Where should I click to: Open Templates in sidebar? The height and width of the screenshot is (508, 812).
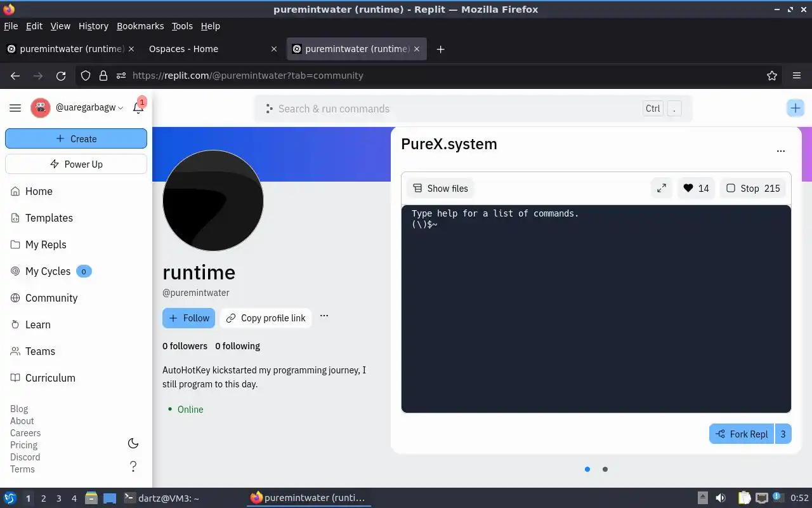[x=76, y=218]
